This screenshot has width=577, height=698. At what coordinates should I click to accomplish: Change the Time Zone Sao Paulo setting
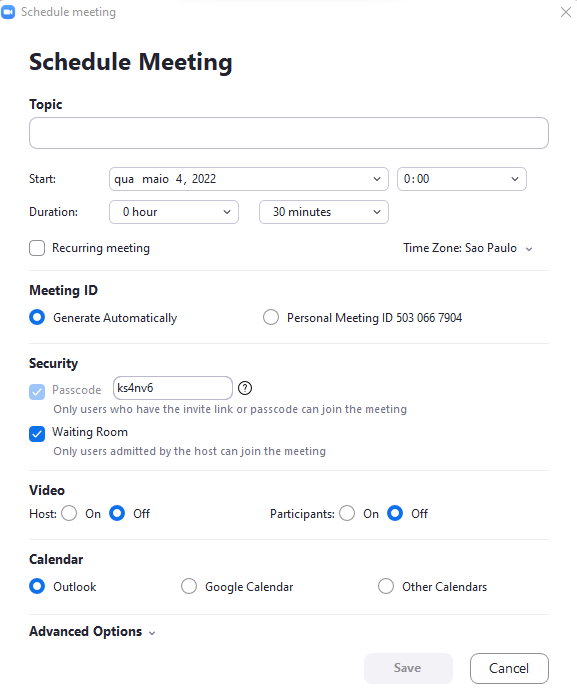click(x=467, y=248)
